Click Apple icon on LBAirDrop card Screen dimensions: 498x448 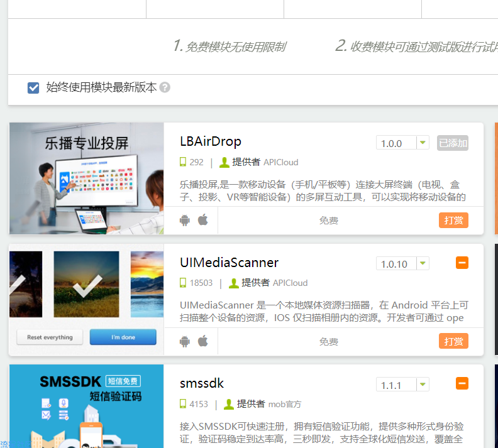tap(203, 219)
